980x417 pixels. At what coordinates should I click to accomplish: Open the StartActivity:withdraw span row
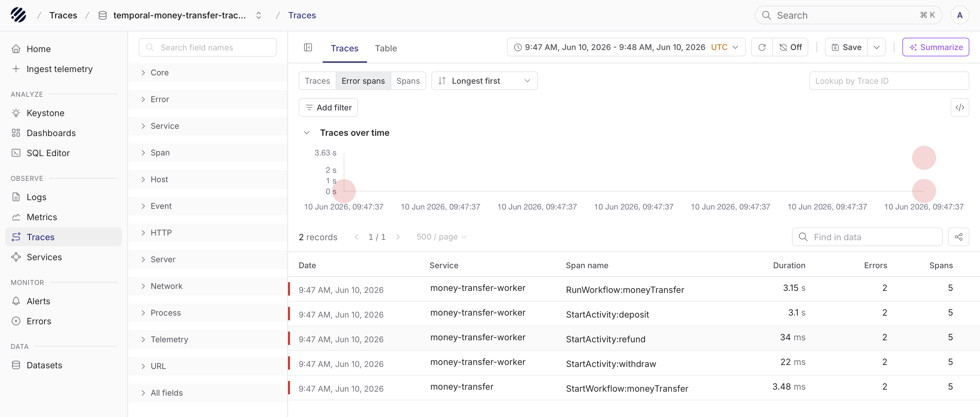(633, 363)
